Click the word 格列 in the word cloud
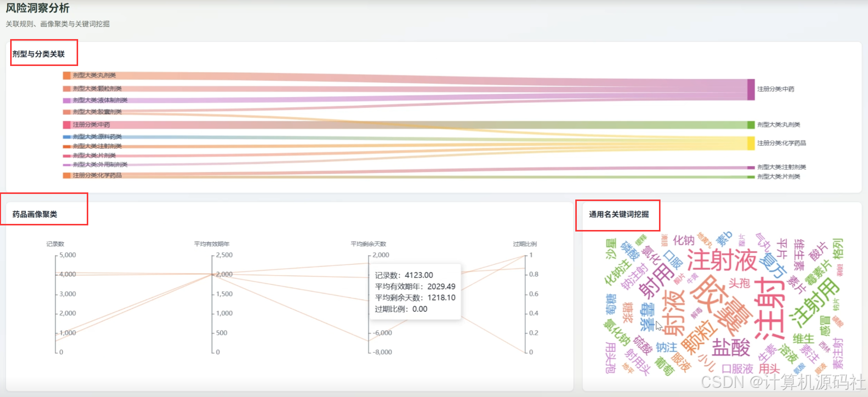The width and height of the screenshot is (868, 397). (x=838, y=248)
